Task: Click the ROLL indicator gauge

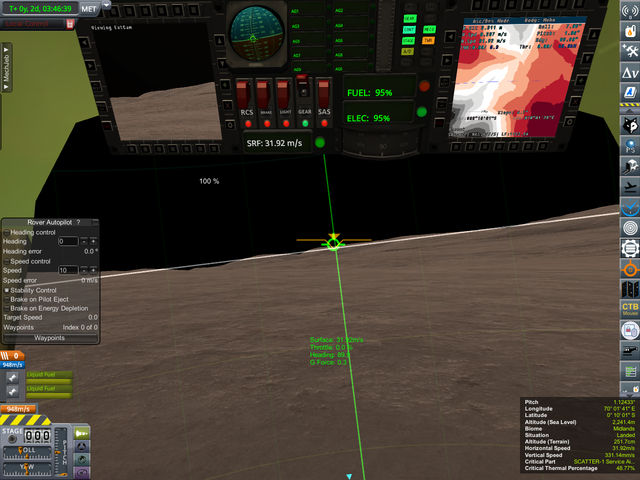Action: coord(27,452)
